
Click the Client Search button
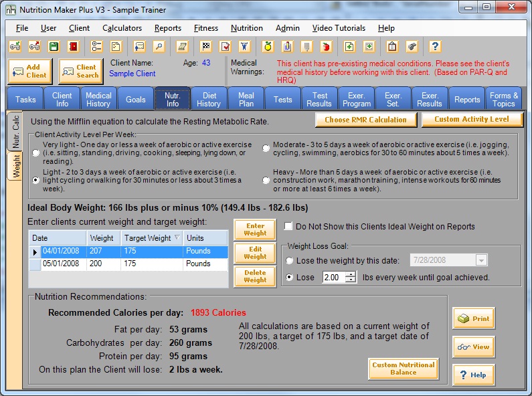click(x=81, y=71)
